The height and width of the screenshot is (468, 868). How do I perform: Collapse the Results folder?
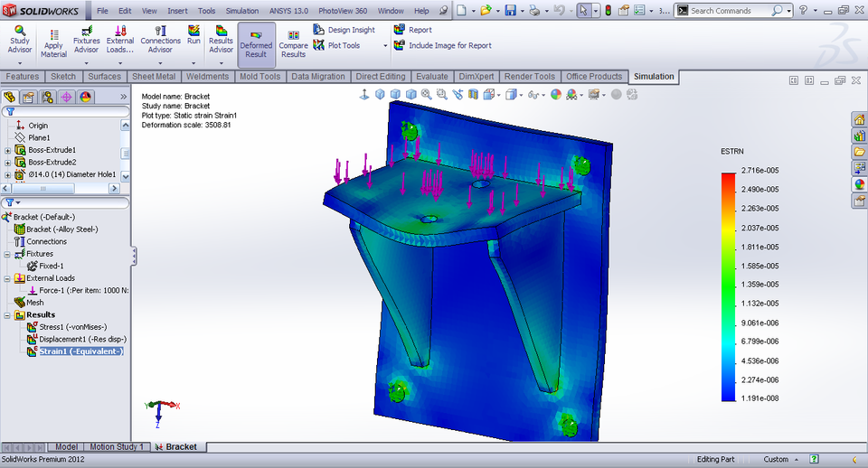(x=7, y=314)
